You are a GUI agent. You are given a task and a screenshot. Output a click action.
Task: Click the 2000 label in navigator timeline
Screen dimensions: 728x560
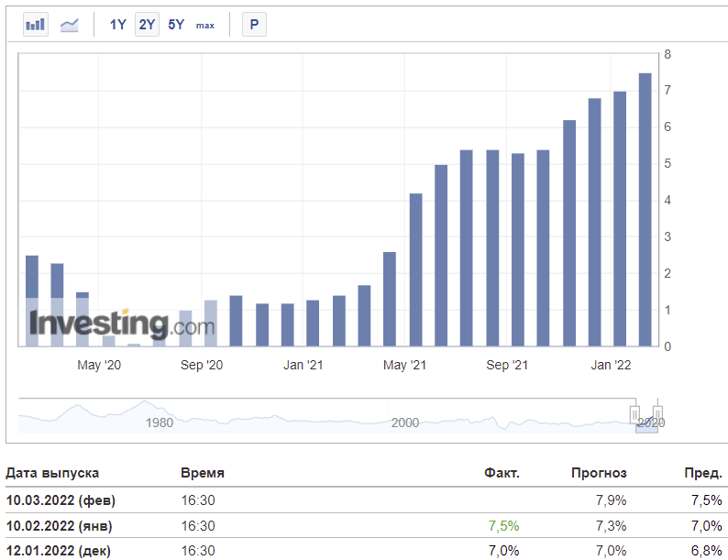[x=405, y=423]
